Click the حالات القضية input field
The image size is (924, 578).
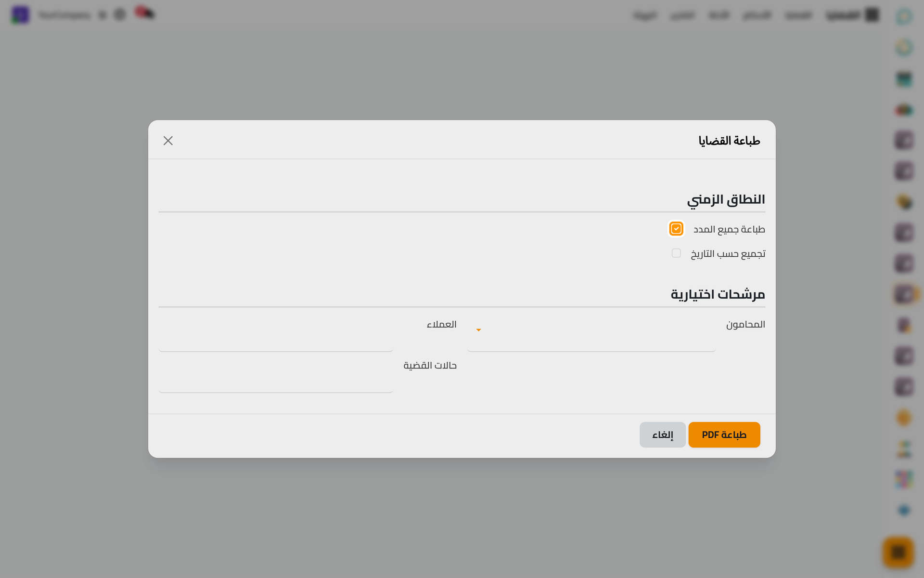(x=276, y=376)
